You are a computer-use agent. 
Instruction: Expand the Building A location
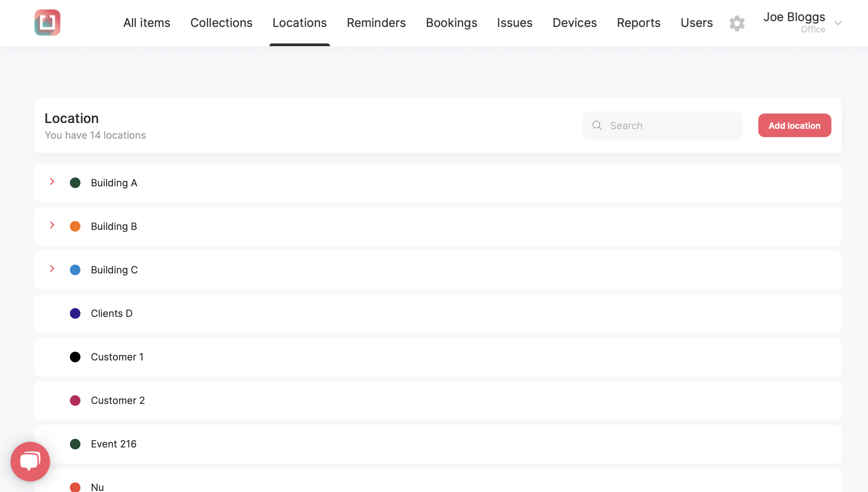pyautogui.click(x=52, y=182)
